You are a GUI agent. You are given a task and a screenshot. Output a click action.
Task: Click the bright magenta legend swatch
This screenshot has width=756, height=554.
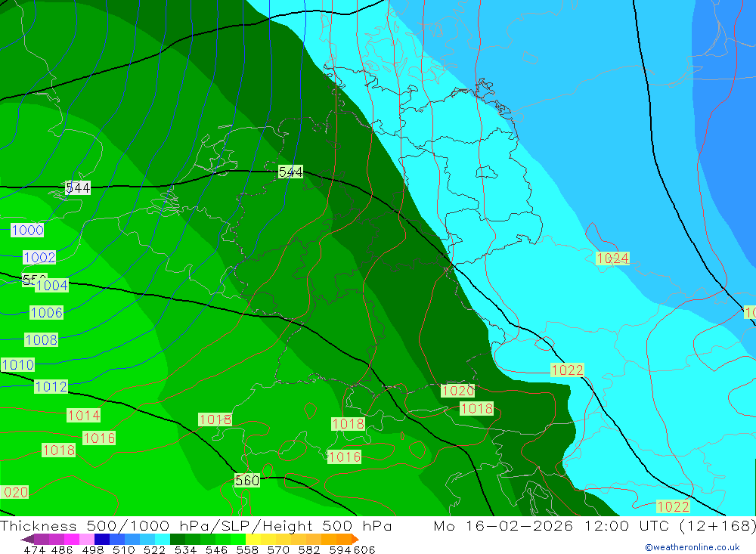coord(71,539)
